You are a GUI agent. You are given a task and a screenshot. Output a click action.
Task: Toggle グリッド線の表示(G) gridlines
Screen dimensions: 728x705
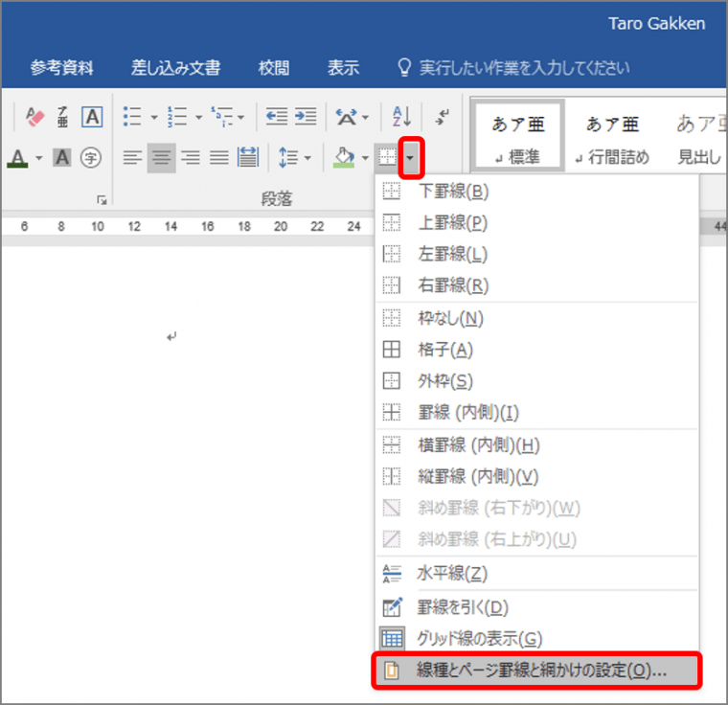(536, 639)
